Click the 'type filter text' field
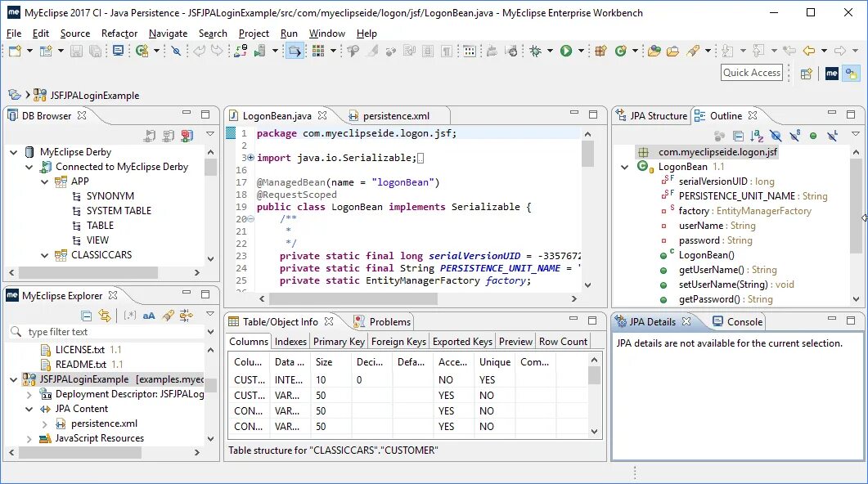 (x=107, y=332)
